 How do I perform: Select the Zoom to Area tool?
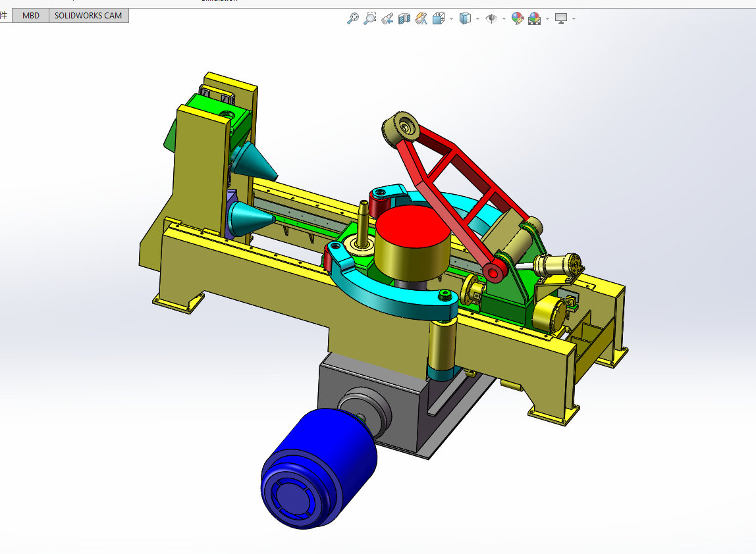click(x=370, y=19)
